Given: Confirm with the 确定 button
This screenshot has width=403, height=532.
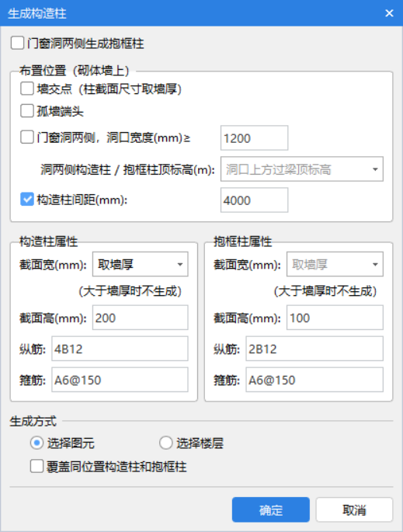Looking at the screenshot, I should pyautogui.click(x=271, y=509).
